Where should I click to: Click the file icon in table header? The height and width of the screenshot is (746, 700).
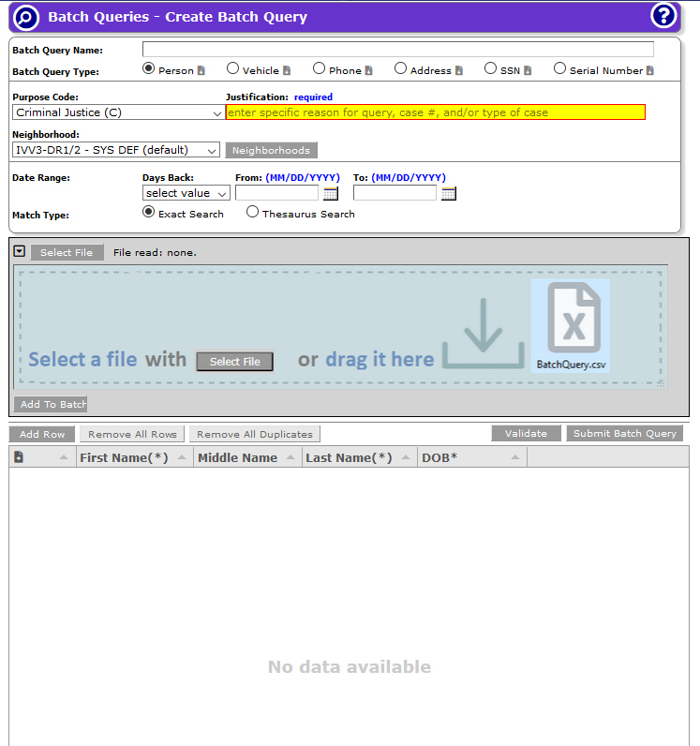click(x=19, y=457)
